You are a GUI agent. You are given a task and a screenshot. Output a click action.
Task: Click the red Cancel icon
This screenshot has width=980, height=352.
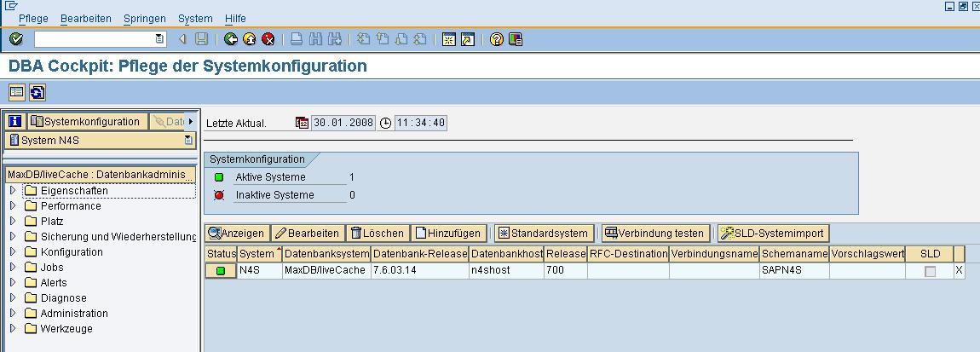click(x=268, y=39)
